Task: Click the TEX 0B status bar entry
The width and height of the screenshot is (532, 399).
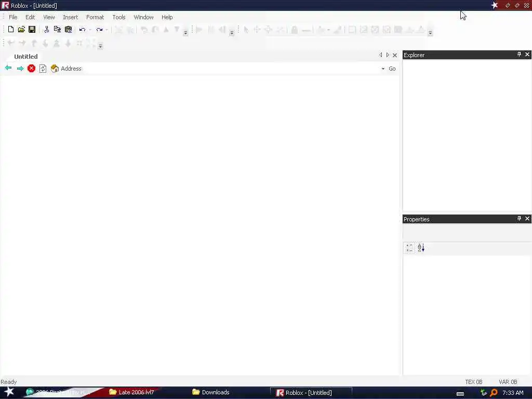Action: tap(474, 382)
